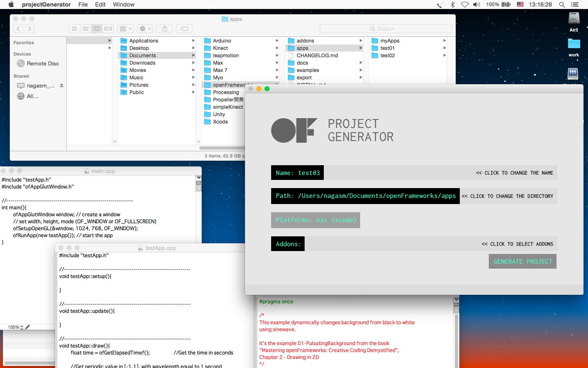The image size is (588, 368).
Task: Open the Edit menu
Action: pos(100,4)
